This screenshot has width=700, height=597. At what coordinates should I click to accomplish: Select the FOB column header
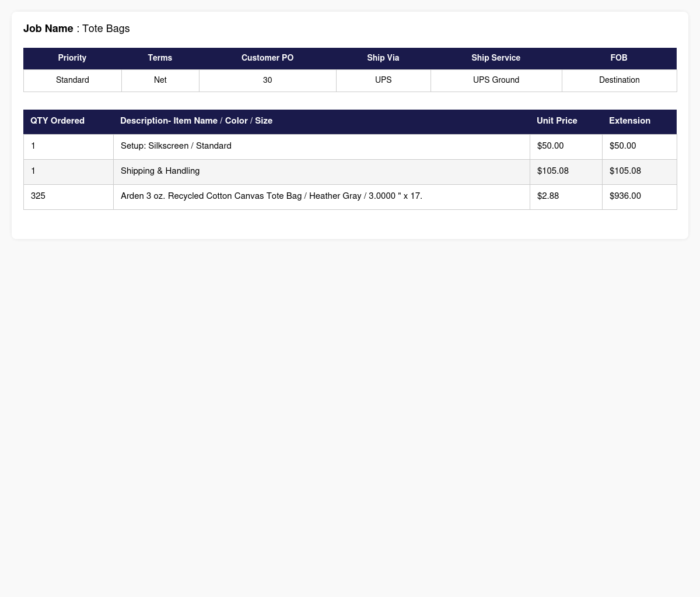(x=619, y=58)
